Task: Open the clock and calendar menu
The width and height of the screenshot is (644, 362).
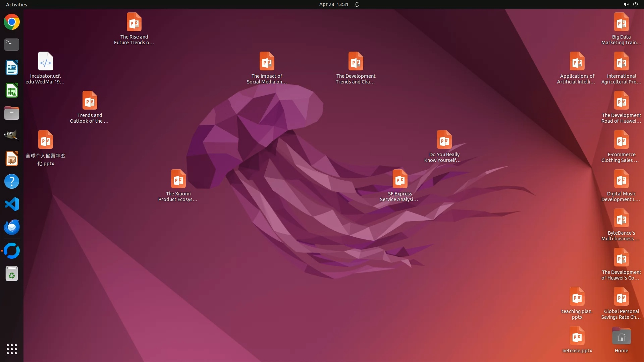Action: [x=333, y=4]
